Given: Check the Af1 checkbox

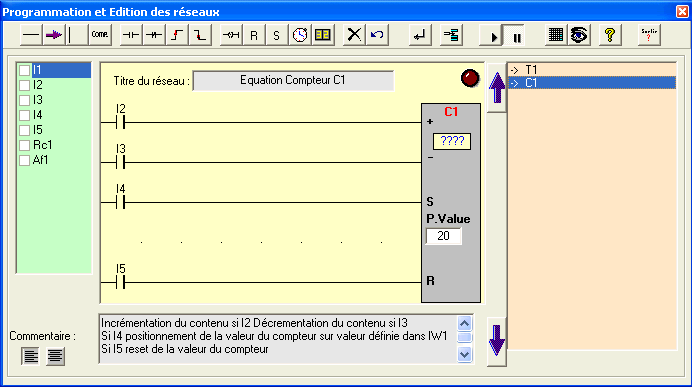Looking at the screenshot, I should coord(25,160).
